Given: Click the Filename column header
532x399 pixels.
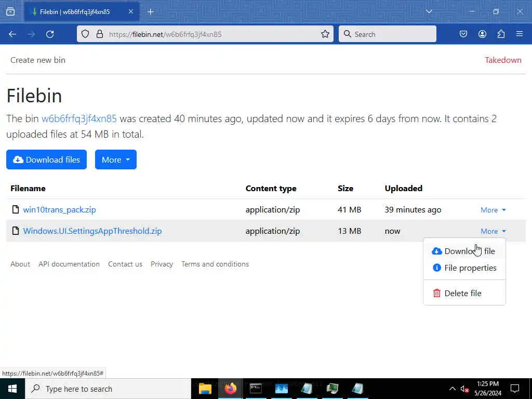Looking at the screenshot, I should 28,188.
